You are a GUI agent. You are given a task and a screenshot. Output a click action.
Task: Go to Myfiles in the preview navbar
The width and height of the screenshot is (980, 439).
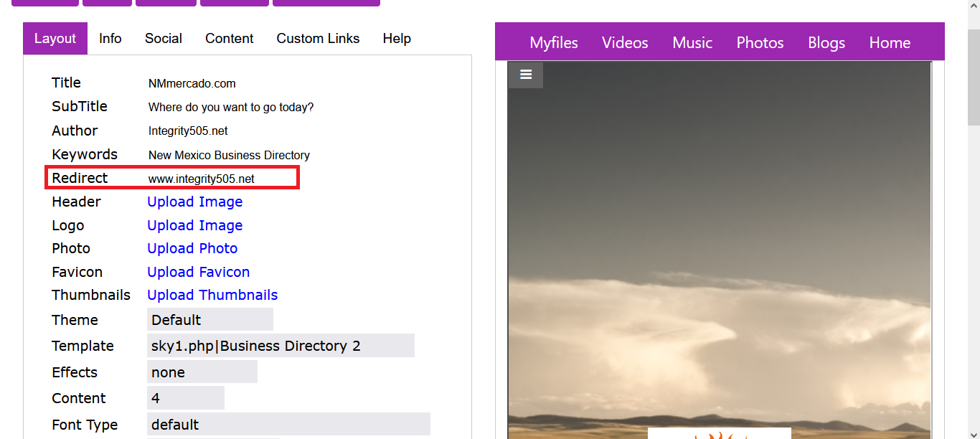pos(554,43)
